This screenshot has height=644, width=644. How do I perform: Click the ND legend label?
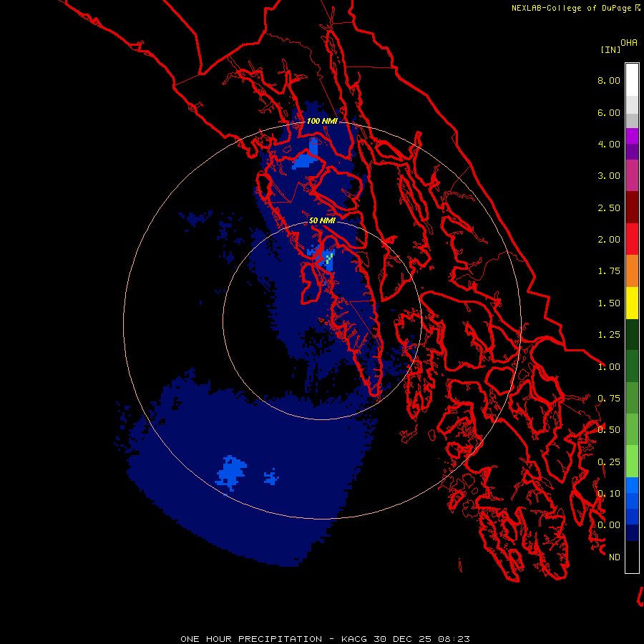click(x=615, y=557)
